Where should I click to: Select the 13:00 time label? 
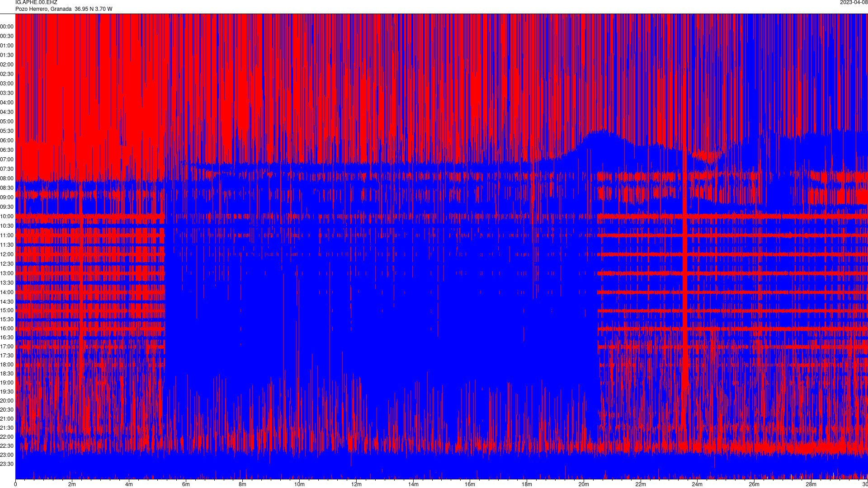pos(7,273)
